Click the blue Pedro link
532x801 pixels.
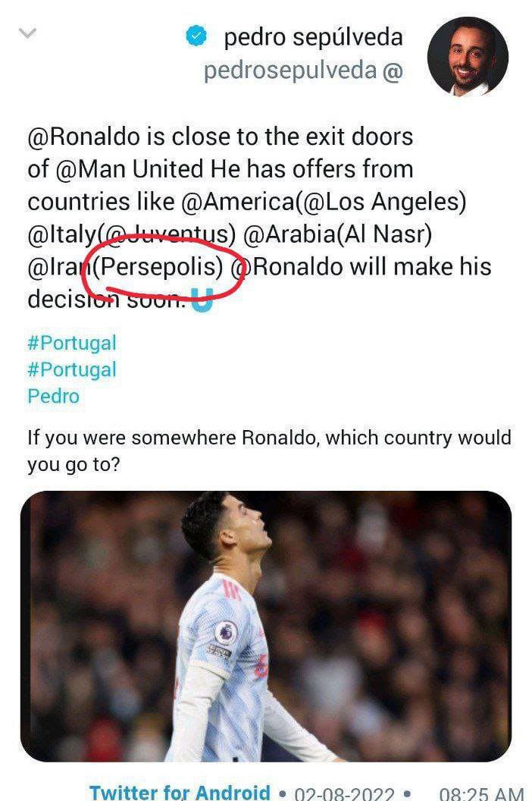coord(53,396)
